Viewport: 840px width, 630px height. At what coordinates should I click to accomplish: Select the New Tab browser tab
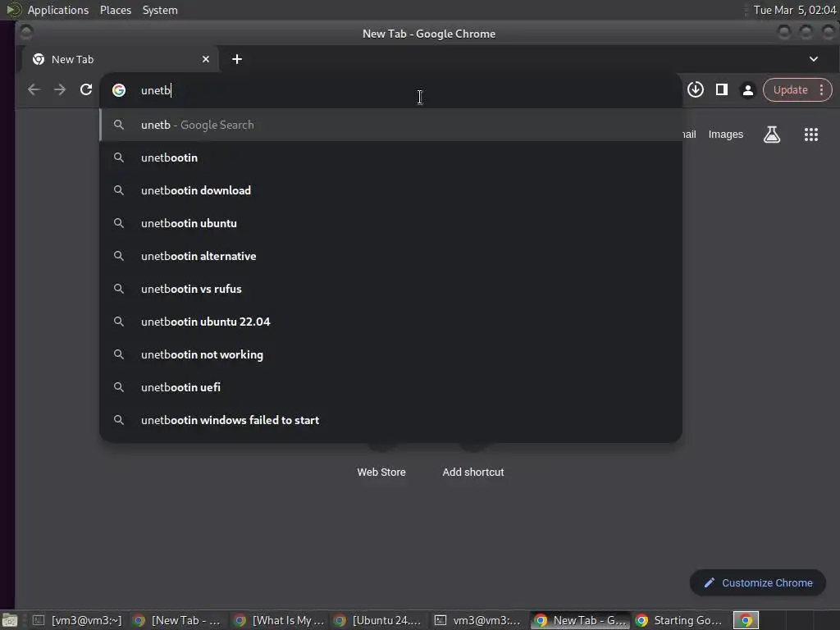coord(120,59)
